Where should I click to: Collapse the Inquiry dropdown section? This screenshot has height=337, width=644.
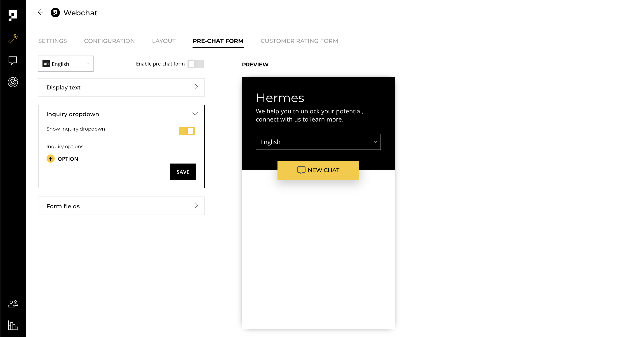(x=195, y=114)
